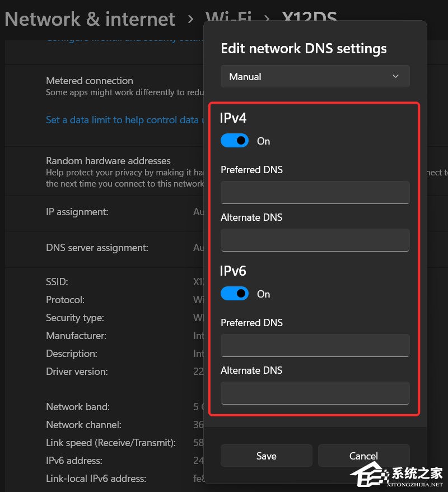The width and height of the screenshot is (448, 492).
Task: Click the Link speed property row
Action: pyautogui.click(x=110, y=442)
